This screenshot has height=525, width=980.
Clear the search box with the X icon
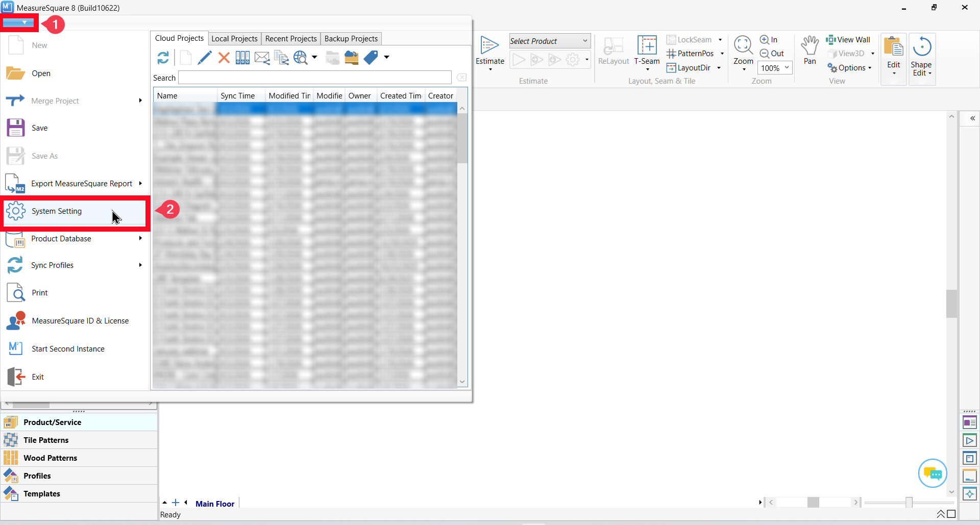461,78
